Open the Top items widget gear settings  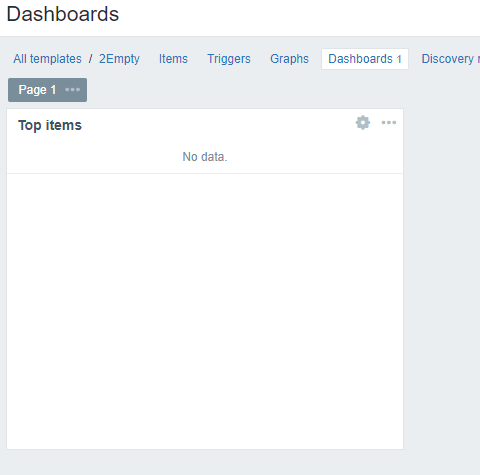[x=363, y=123]
